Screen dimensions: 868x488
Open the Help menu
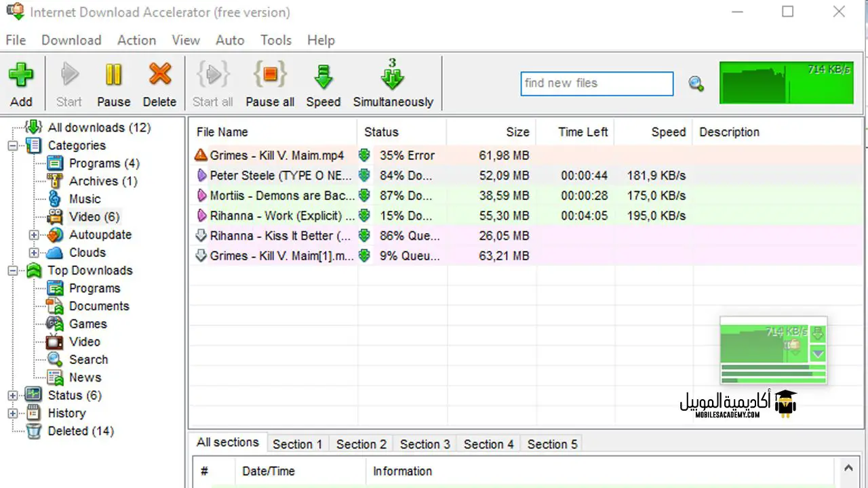(321, 40)
